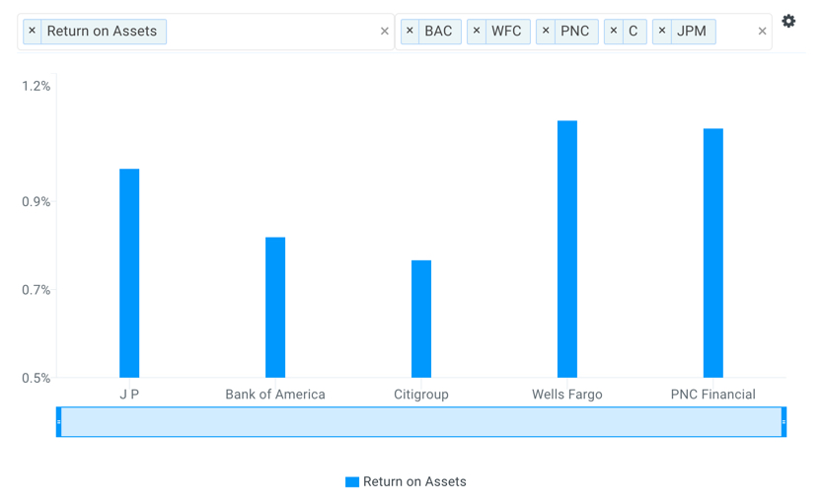The width and height of the screenshot is (823, 504).
Task: Grab the left handle of range navigator
Action: 59,422
